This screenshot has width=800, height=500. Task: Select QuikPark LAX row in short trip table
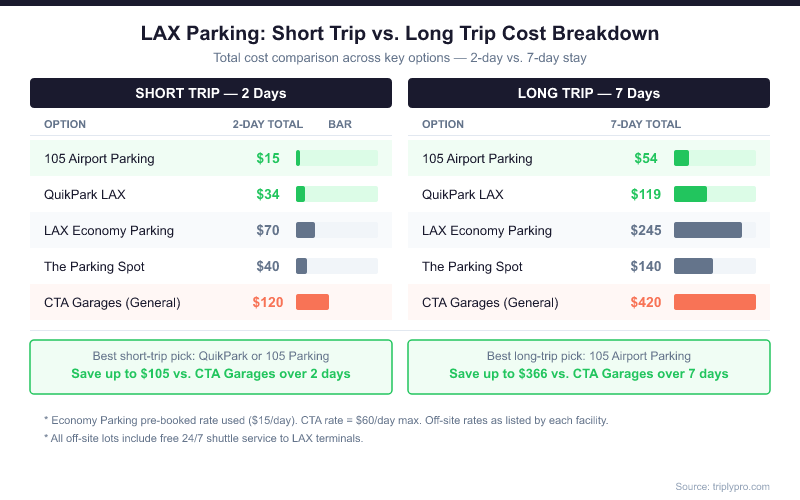(x=85, y=194)
